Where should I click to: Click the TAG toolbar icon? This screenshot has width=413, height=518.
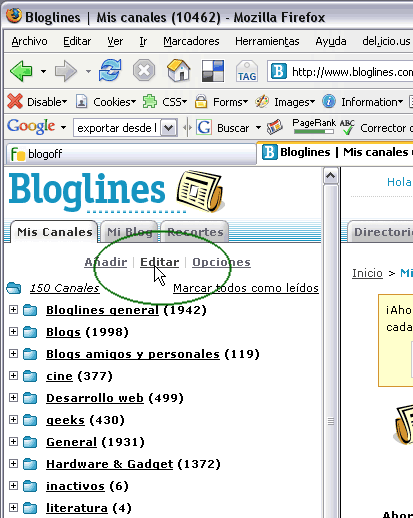pos(247,71)
